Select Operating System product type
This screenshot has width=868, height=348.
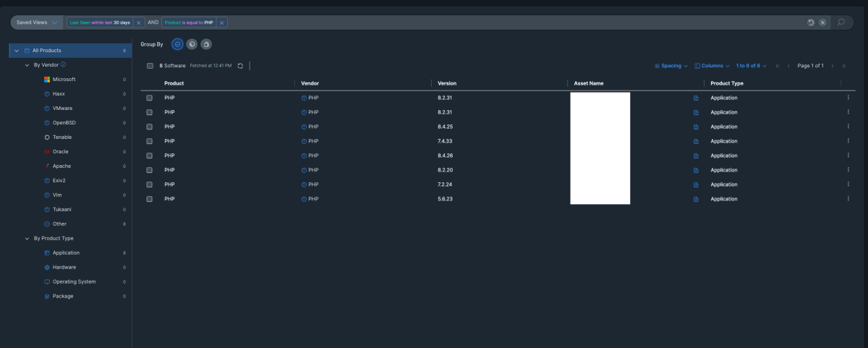click(74, 282)
